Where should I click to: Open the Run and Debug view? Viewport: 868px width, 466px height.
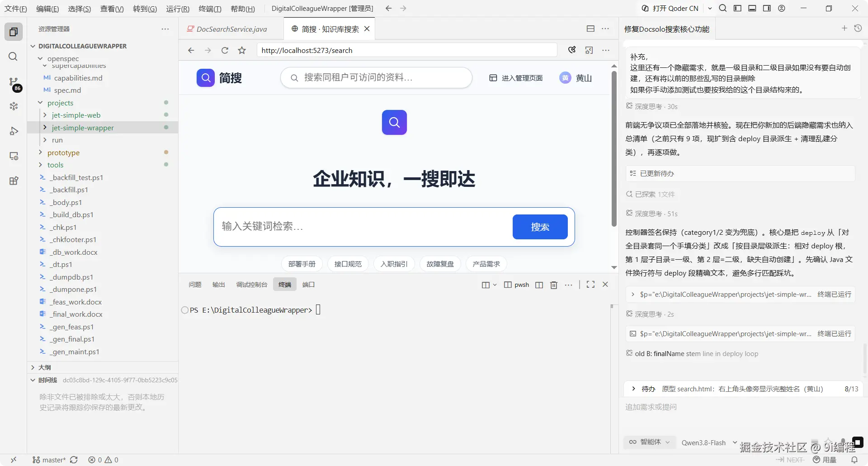click(x=14, y=131)
